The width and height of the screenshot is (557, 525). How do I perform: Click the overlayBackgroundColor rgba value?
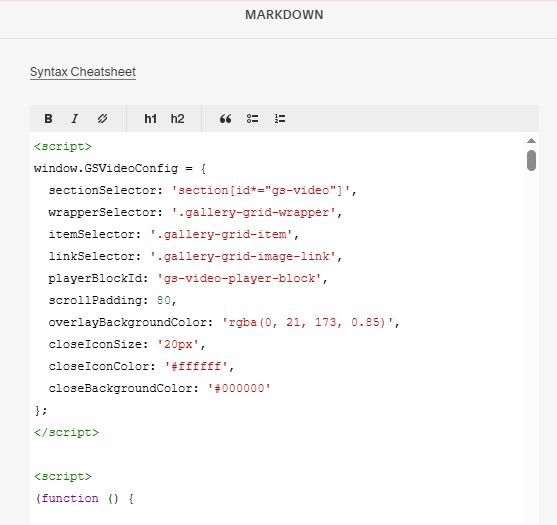(x=308, y=323)
